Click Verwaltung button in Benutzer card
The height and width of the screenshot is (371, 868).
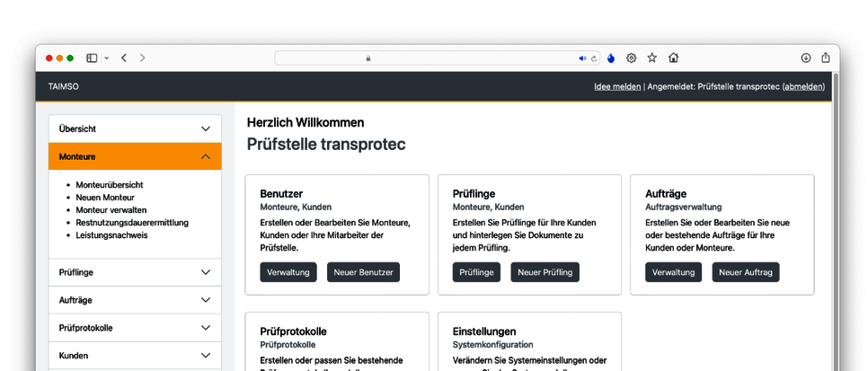pyautogui.click(x=288, y=272)
